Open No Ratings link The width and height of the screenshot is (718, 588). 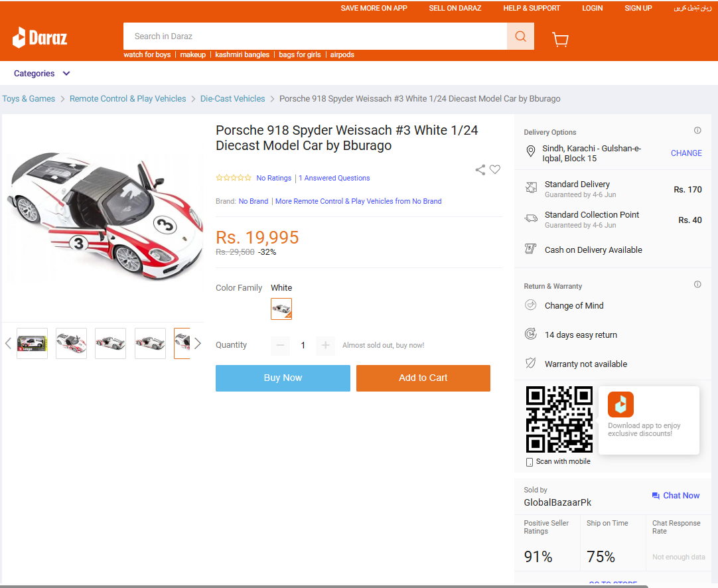(x=274, y=178)
